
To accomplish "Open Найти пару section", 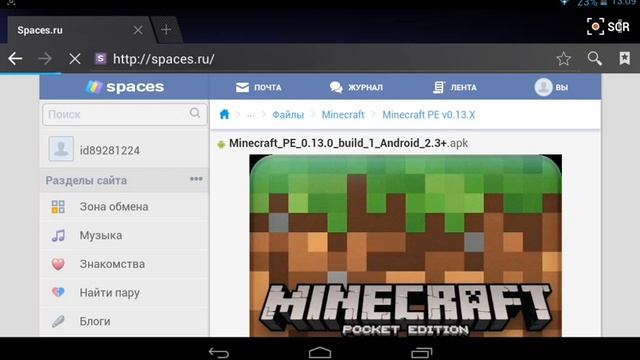I will (124, 293).
